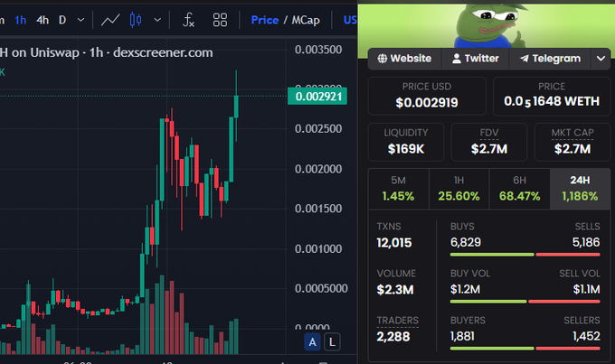Click the TXNS 12,015 value
Viewport: 615px width, 364px height.
pos(394,243)
